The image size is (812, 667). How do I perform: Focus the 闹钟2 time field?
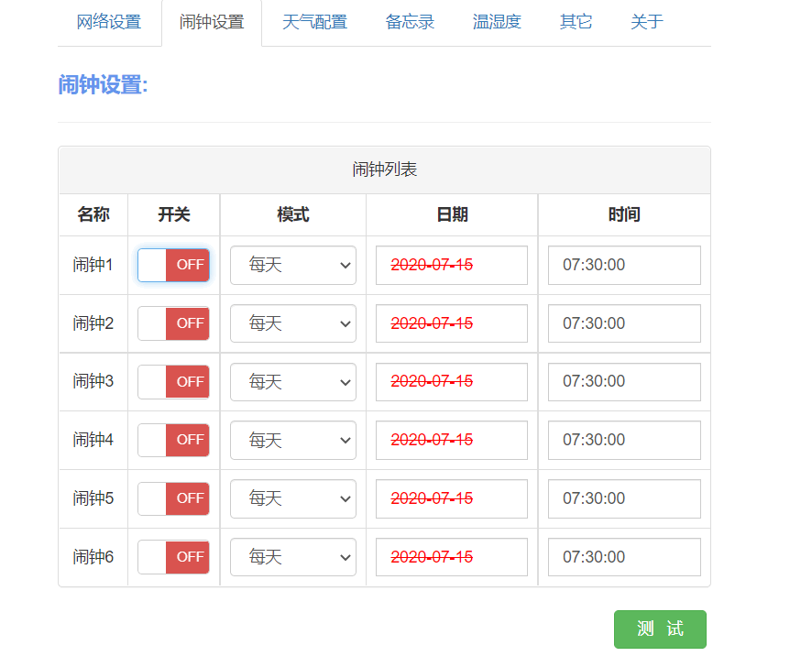click(x=624, y=323)
